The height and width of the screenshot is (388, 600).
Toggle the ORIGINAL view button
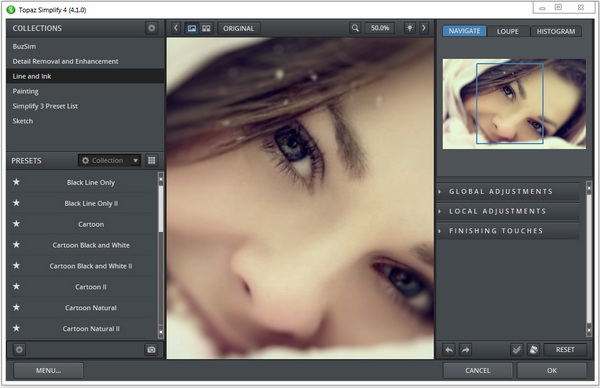238,28
